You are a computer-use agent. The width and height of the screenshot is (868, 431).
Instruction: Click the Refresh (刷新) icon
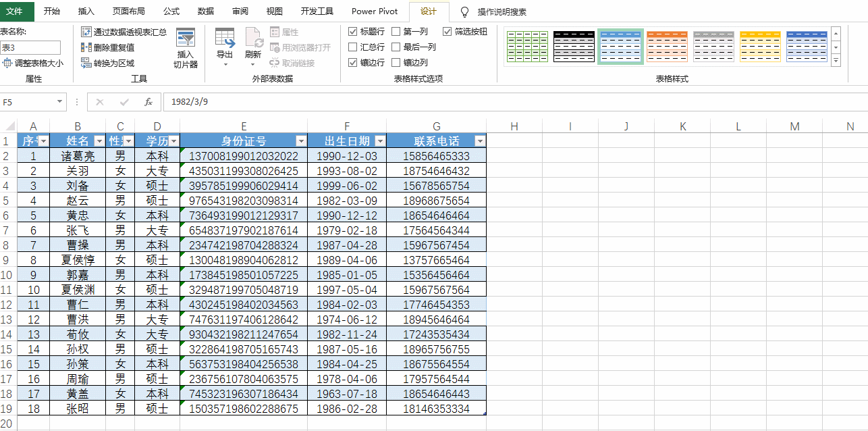254,37
